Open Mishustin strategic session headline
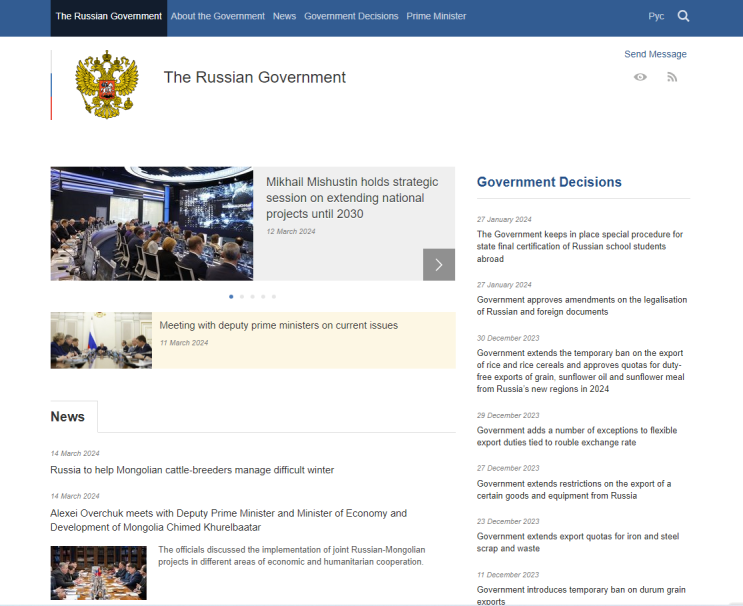This screenshot has height=606, width=743. click(x=352, y=198)
